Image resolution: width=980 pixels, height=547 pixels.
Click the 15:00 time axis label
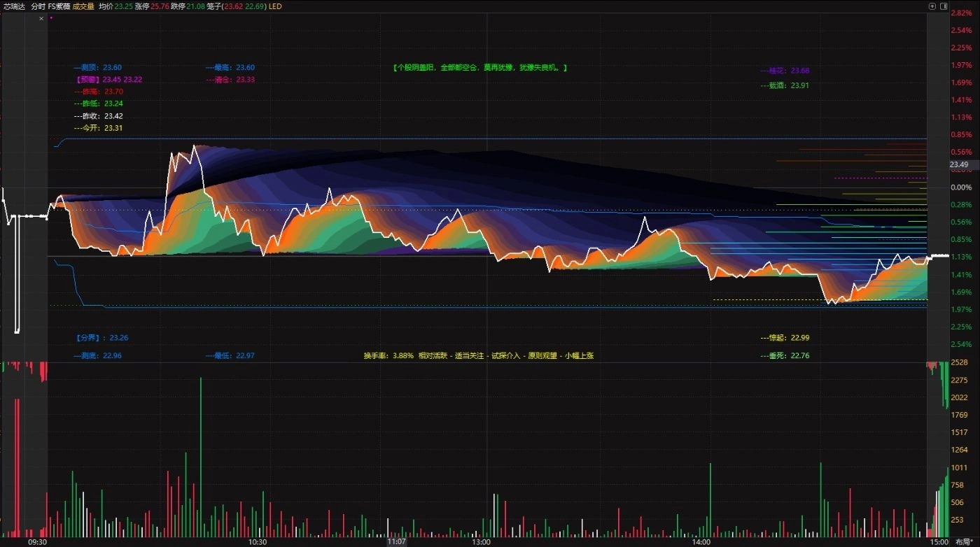click(x=939, y=541)
